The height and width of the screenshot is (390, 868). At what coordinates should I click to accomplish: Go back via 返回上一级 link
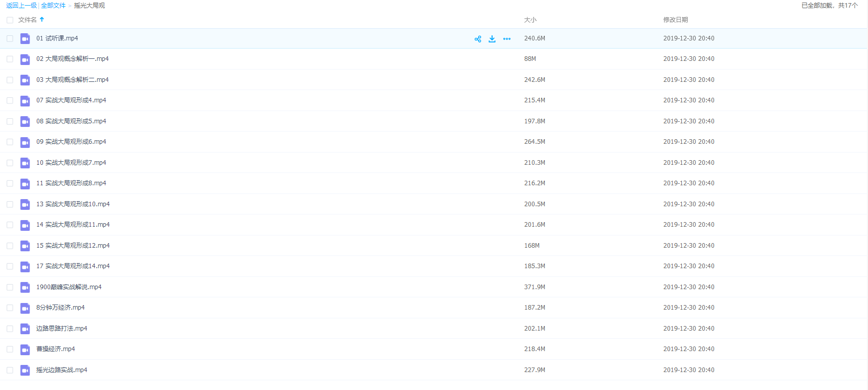(21, 6)
